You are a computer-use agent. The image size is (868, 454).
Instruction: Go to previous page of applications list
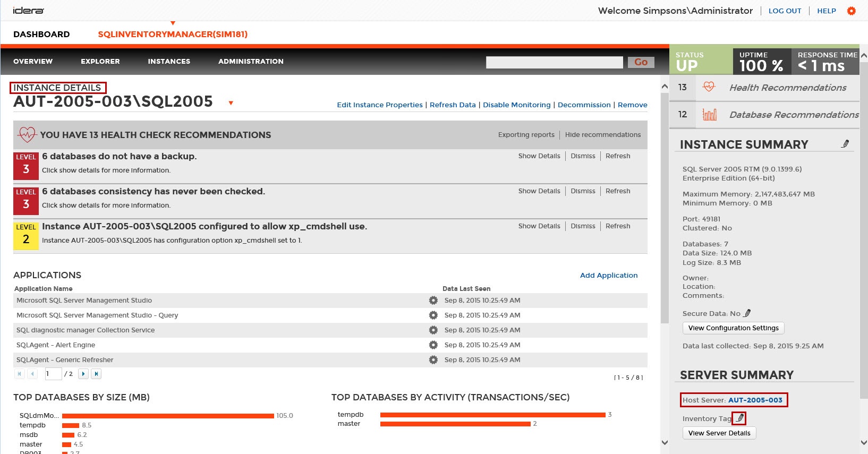32,374
